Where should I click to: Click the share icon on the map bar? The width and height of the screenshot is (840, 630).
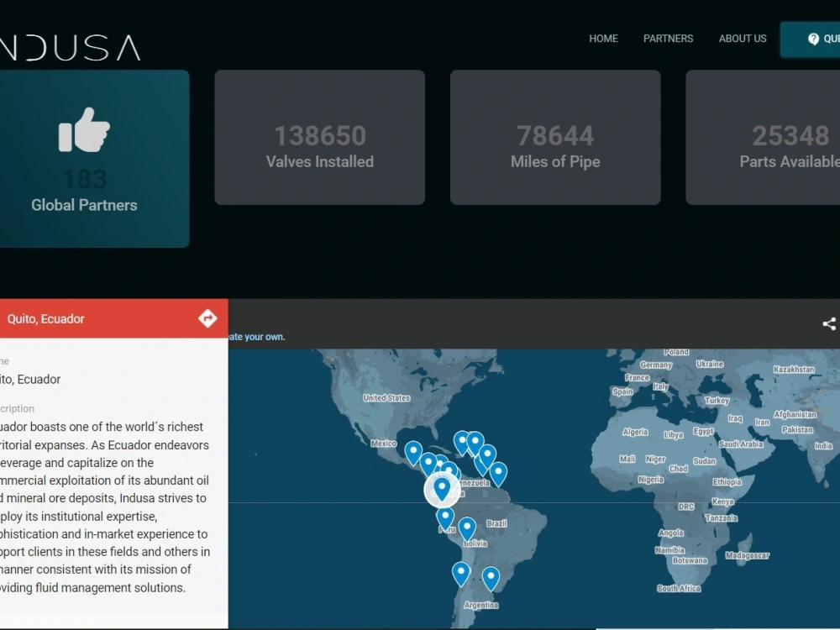(x=829, y=323)
